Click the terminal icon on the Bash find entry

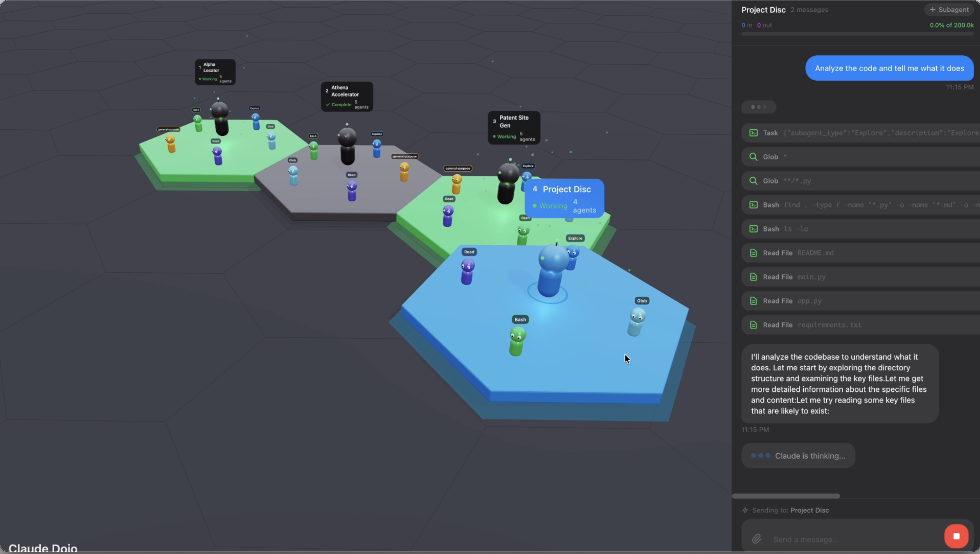(x=754, y=205)
